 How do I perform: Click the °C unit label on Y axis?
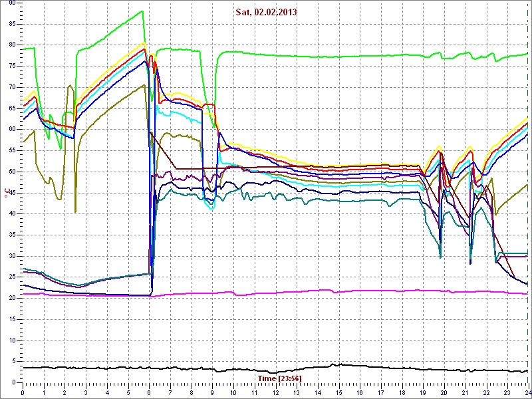pos(6,192)
